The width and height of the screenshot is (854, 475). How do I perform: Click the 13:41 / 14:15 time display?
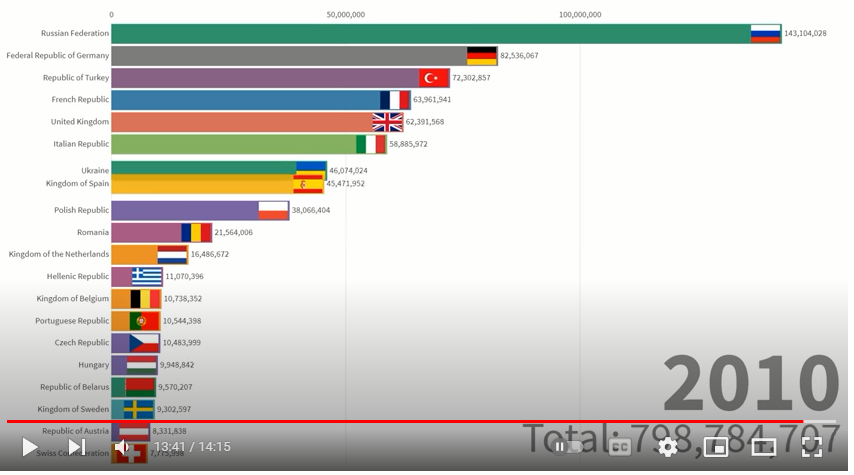[x=192, y=447]
